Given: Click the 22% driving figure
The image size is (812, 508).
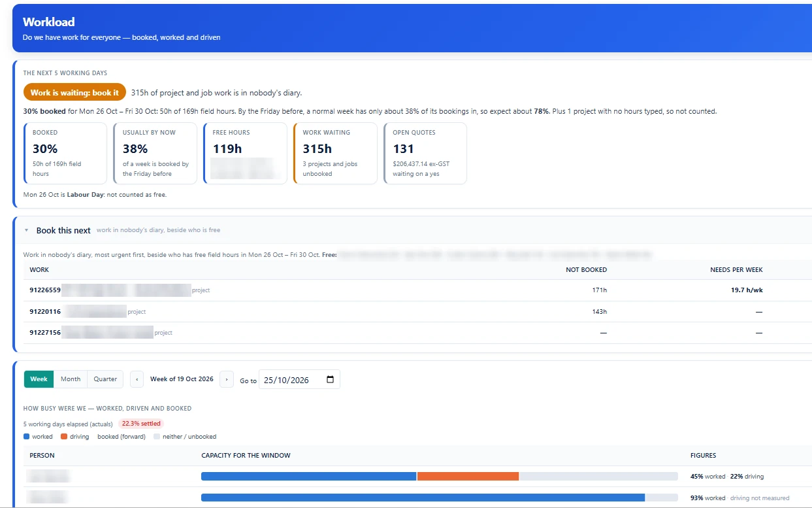Looking at the screenshot, I should click(x=747, y=477).
